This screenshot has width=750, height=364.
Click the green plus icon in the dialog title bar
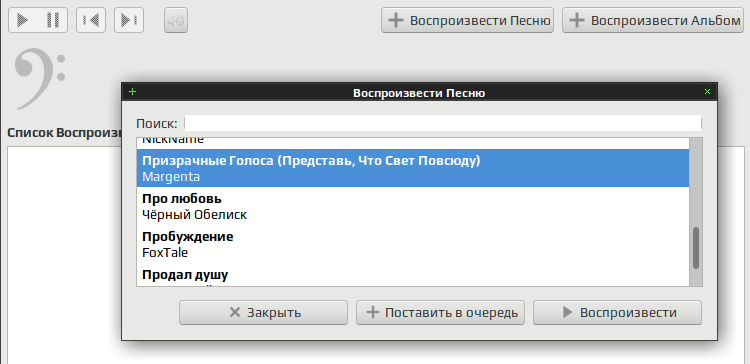(132, 92)
